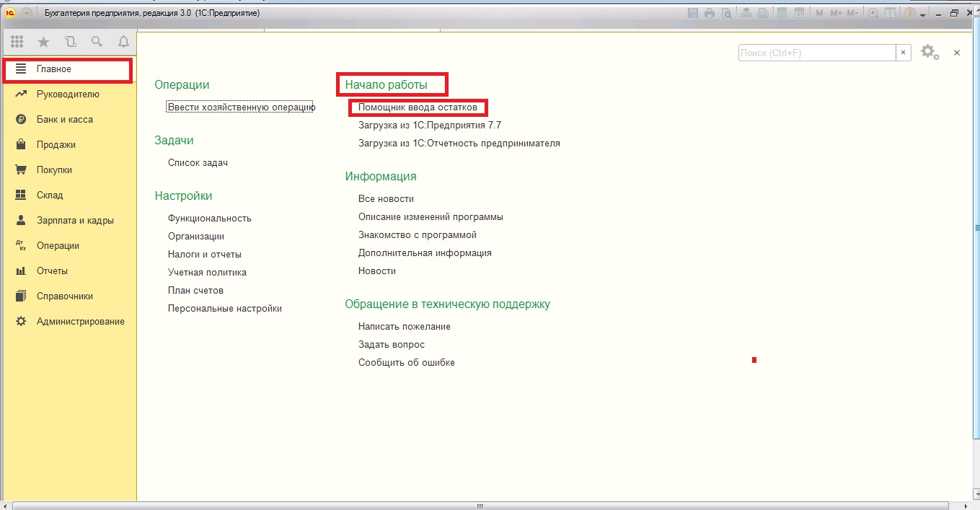Open the calendar icon in the title bar
Viewport: 980px width, 510px height.
[x=799, y=13]
